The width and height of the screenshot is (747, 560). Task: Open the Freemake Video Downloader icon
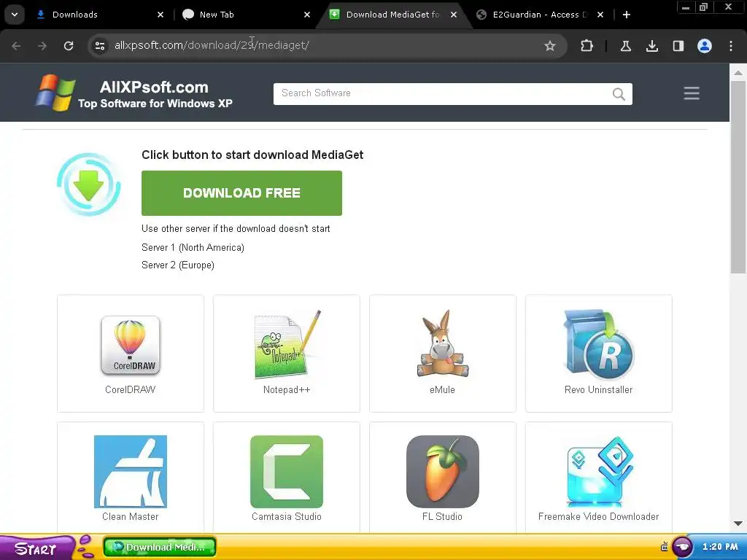(599, 472)
